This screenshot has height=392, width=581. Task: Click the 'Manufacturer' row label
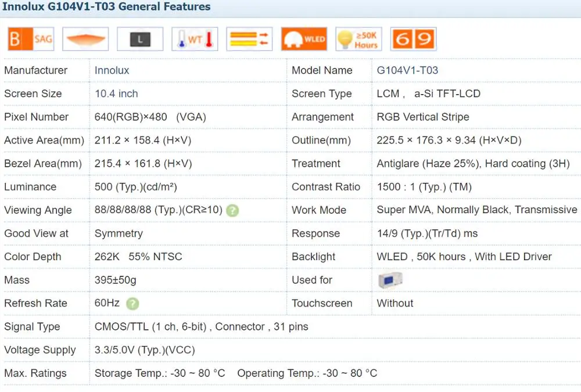[35, 70]
